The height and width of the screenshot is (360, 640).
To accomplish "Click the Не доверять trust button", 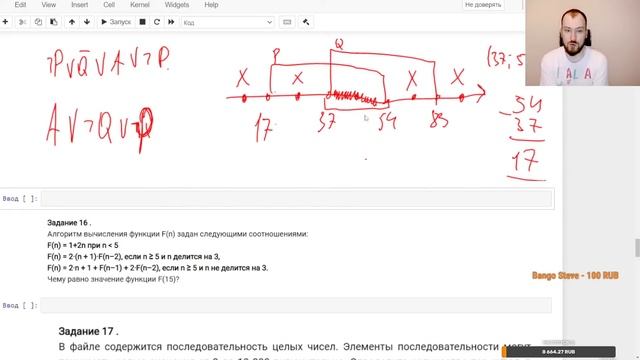I will pyautogui.click(x=483, y=5).
